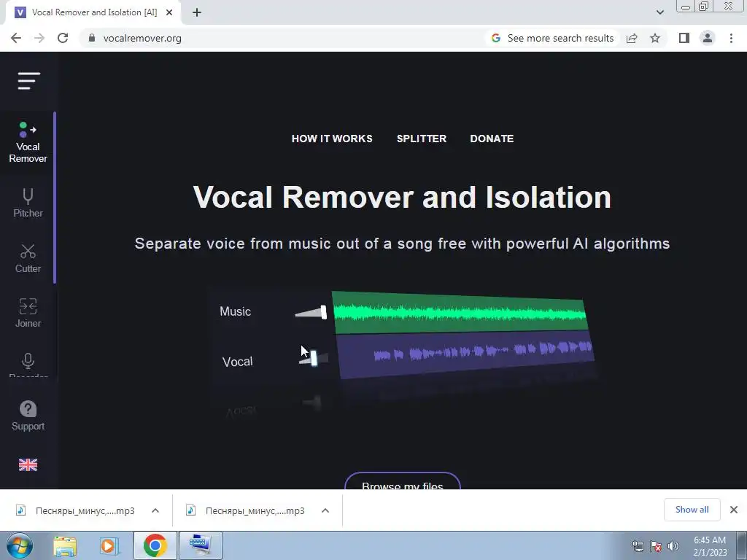Adjust the Vocal volume slider
Screen dimensions: 747x560
[314, 359]
